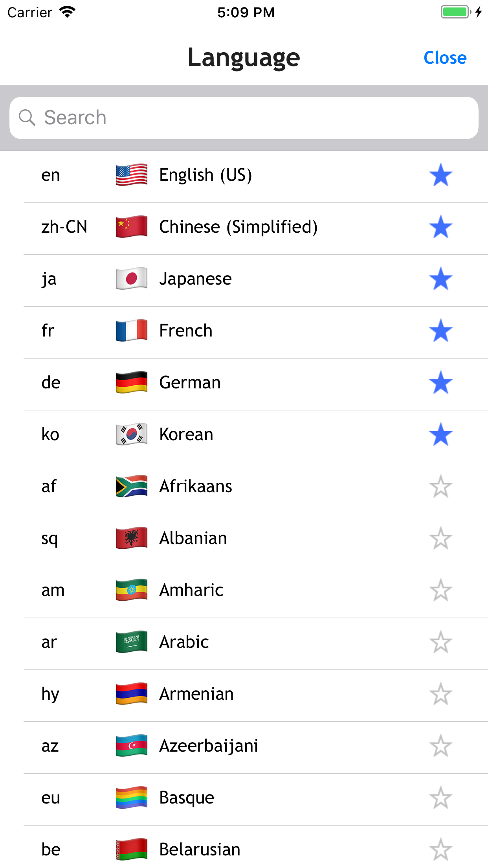Unfavorite English (US) using its star
This screenshot has height=868, width=488.
pyautogui.click(x=440, y=175)
